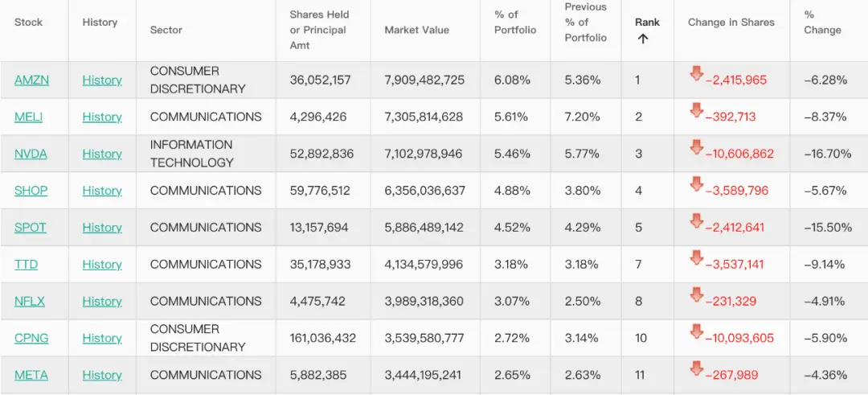Sort table by Market Value column

416,30
